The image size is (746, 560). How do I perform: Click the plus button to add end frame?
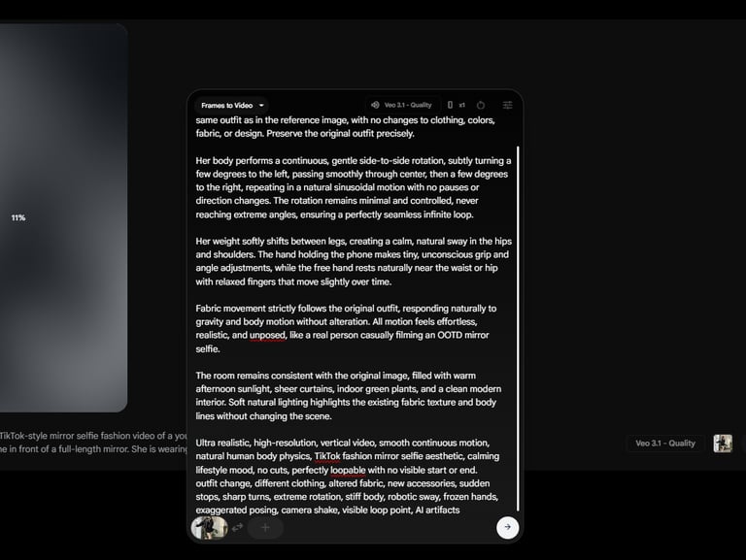265,527
